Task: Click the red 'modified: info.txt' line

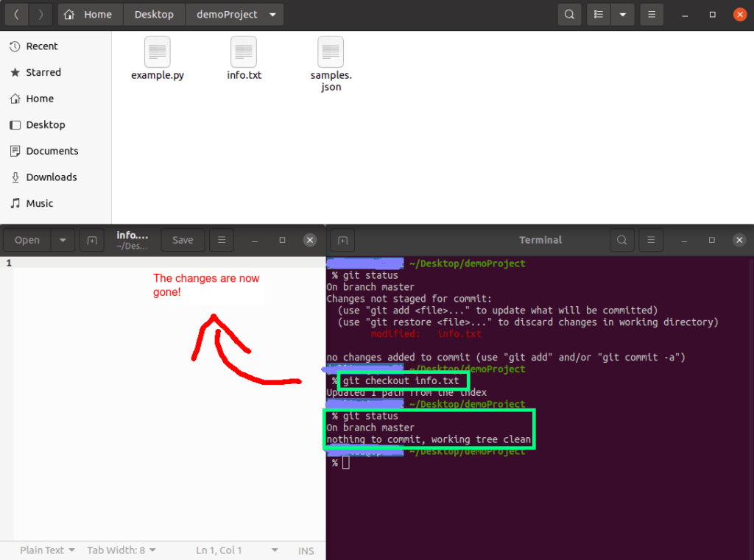Action: (426, 333)
